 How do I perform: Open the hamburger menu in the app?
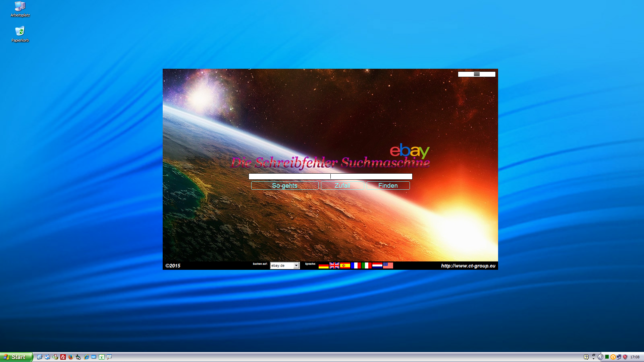[x=477, y=74]
